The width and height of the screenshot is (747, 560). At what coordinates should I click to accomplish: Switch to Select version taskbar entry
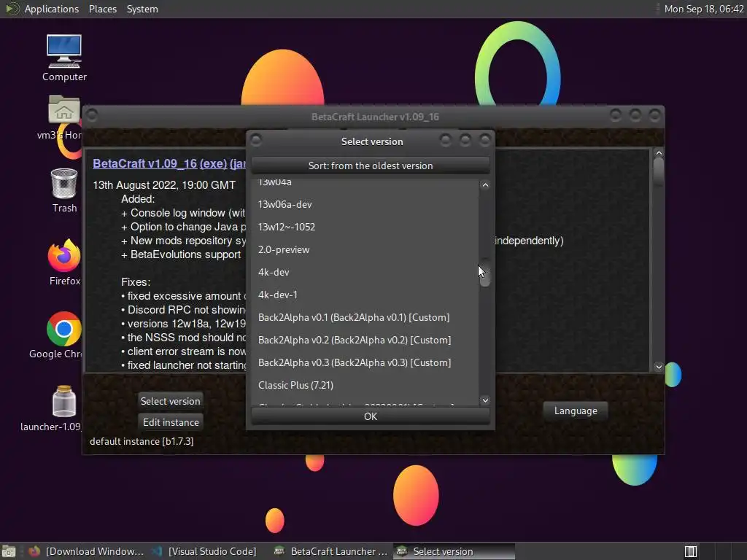pos(454,551)
